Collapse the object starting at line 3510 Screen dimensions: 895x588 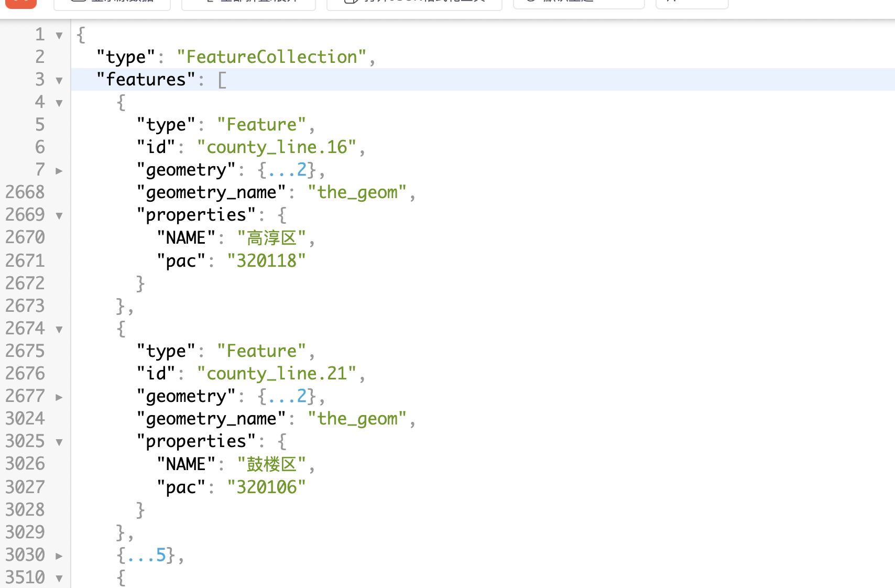[x=59, y=579]
